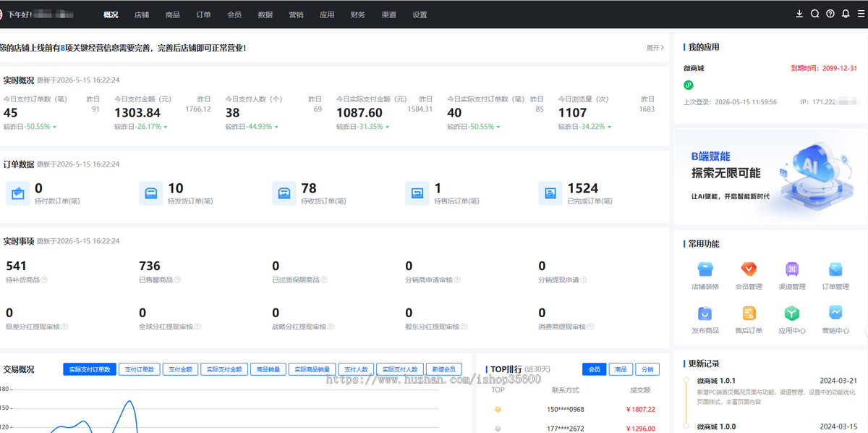This screenshot has width=868, height=433.
Task: Open 店铺装修 shortcut icon
Action: 705,269
